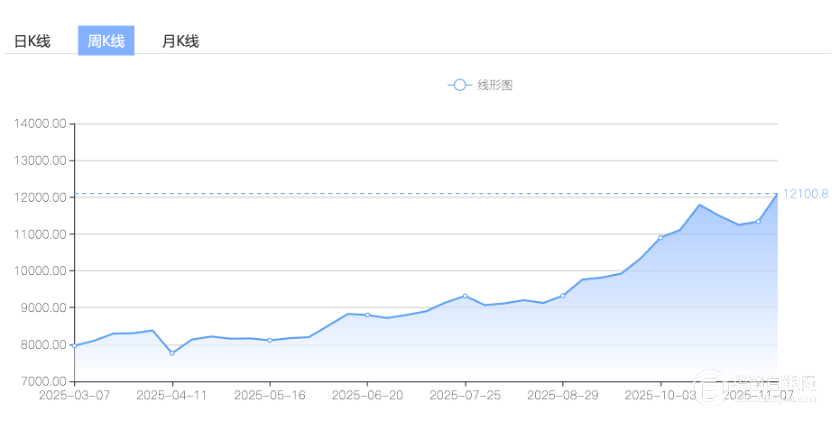
Task: Click the 2025-04-11 x-axis date label
Action: (x=172, y=395)
